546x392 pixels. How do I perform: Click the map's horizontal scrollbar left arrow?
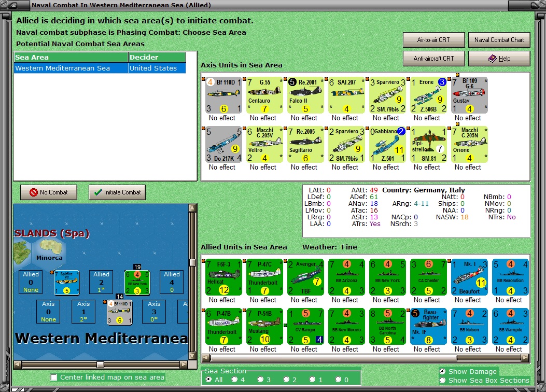click(x=18, y=365)
